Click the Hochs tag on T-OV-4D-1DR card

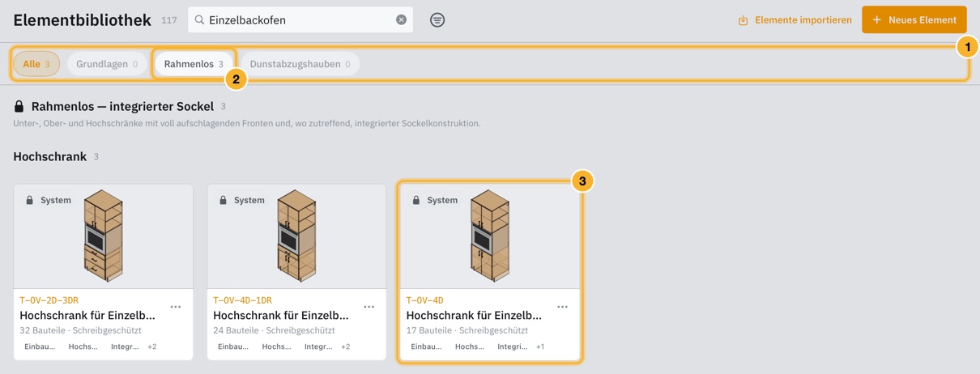tap(277, 346)
